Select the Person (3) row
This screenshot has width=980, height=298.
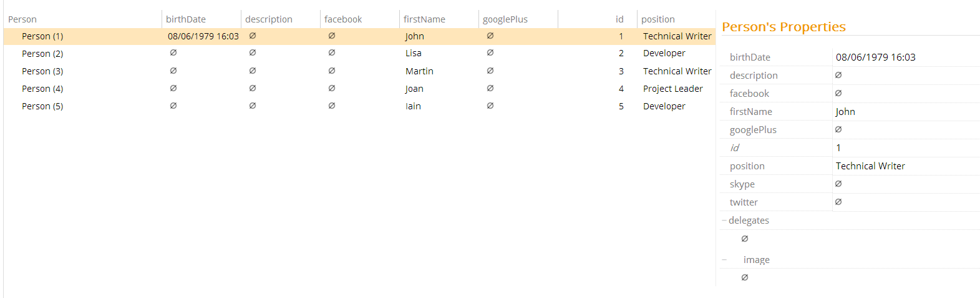[42, 71]
